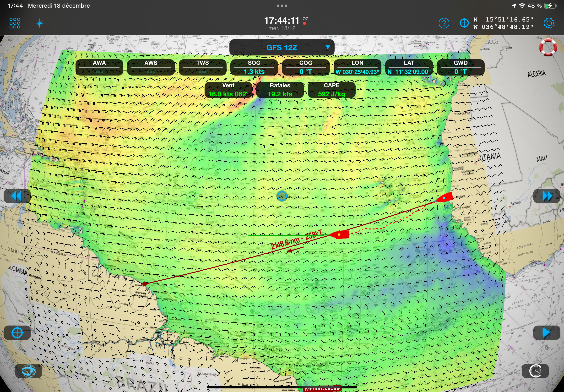The width and height of the screenshot is (564, 392).
Task: Open the clock time control
Action: [535, 371]
